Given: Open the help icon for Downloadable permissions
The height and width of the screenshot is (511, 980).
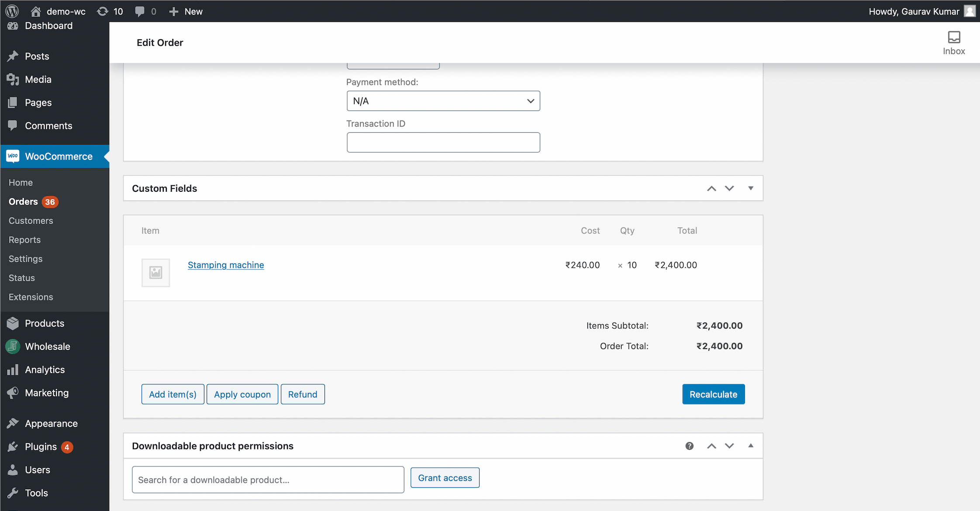Looking at the screenshot, I should 689,446.
